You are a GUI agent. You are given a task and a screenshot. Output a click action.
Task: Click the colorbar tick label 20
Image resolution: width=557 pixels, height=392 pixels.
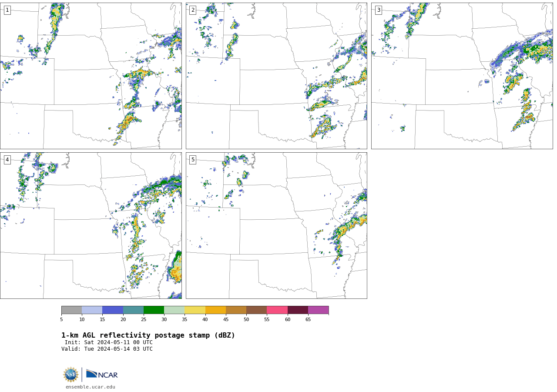coord(123,320)
